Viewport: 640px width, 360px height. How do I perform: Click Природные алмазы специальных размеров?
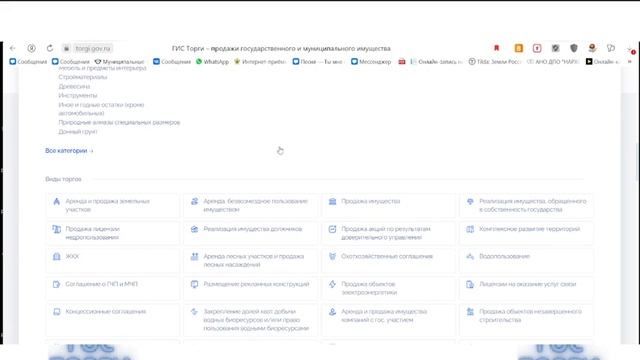[119, 122]
